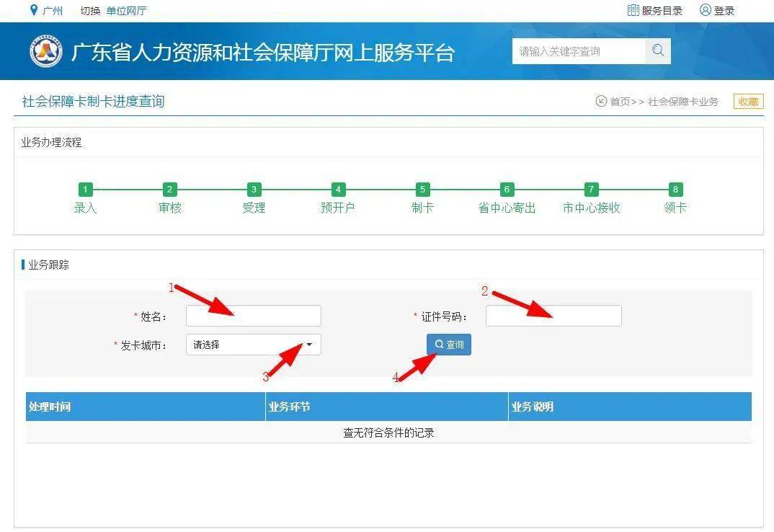Click step 8 领卡 marker

[675, 189]
